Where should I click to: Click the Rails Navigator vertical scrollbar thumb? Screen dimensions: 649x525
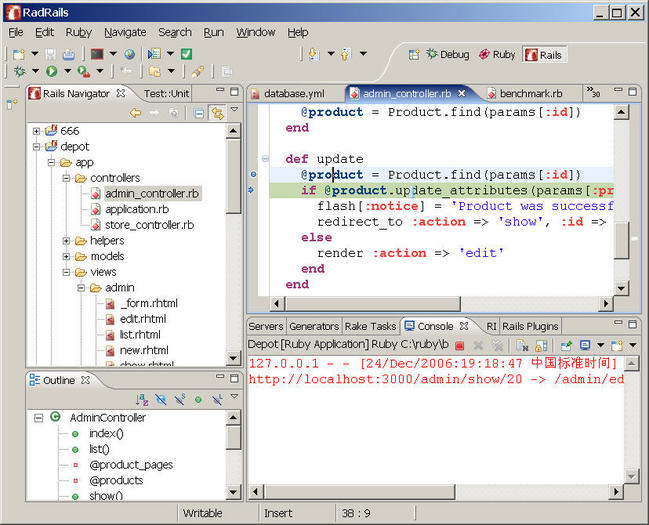[x=233, y=177]
